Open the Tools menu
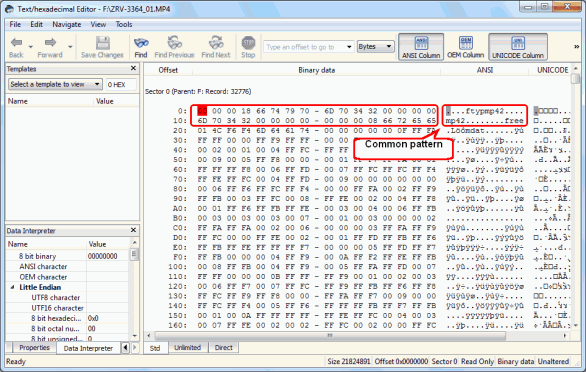Screen dimensions: 586x372 pos(124,24)
